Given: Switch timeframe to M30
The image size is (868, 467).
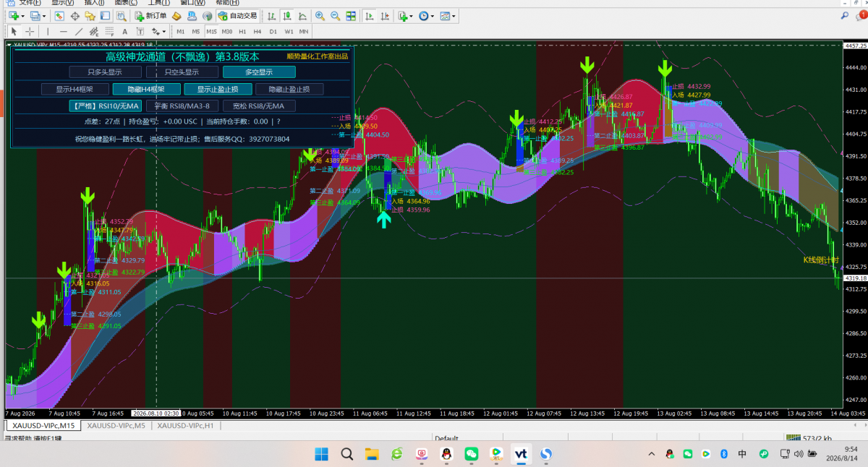Looking at the screenshot, I should coord(227,32).
